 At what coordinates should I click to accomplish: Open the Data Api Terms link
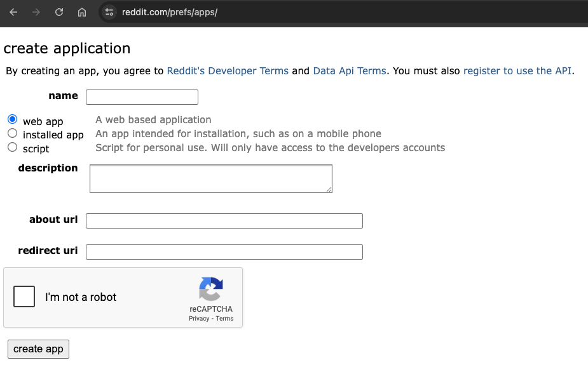point(350,71)
